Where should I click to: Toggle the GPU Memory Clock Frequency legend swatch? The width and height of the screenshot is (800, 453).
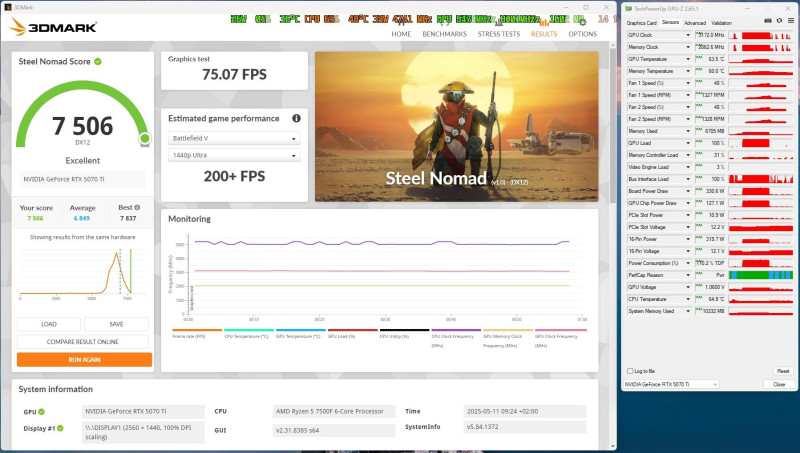[x=508, y=330]
